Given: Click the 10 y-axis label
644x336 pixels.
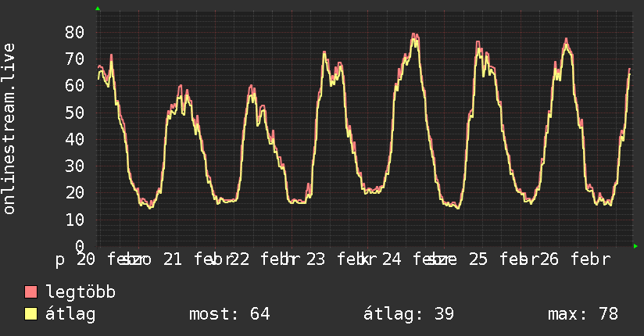Looking at the screenshot, I should 75,220.
